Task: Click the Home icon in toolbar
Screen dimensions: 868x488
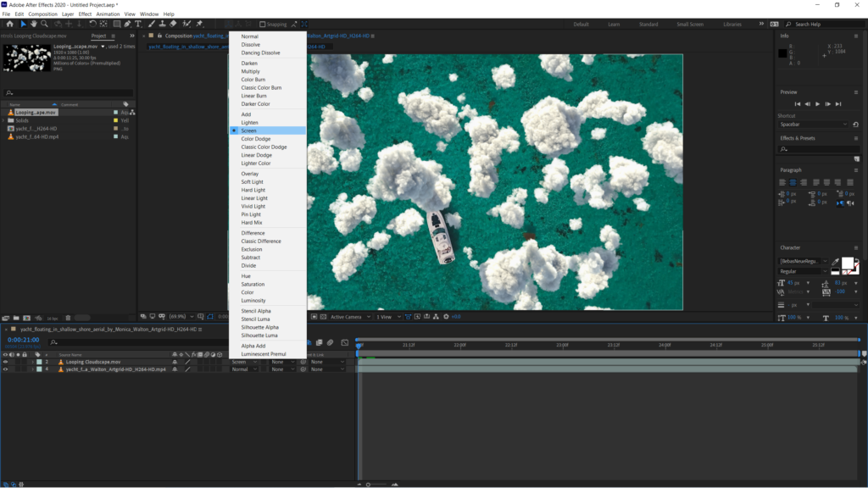Action: point(8,24)
